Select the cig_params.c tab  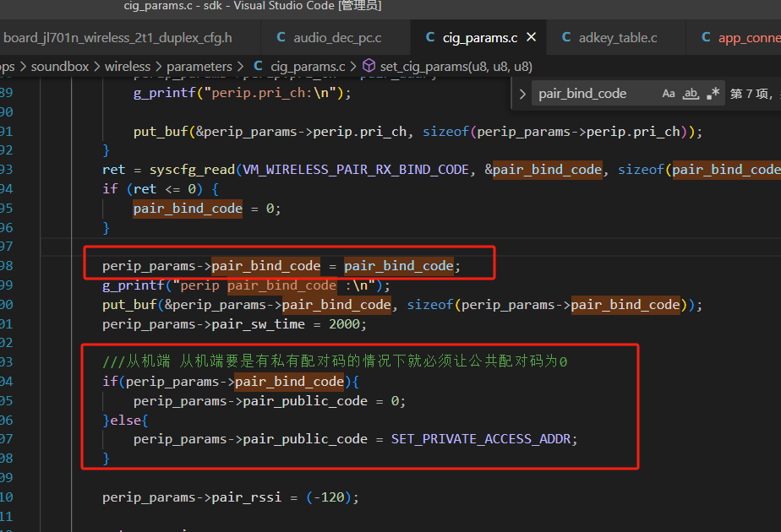click(x=479, y=38)
